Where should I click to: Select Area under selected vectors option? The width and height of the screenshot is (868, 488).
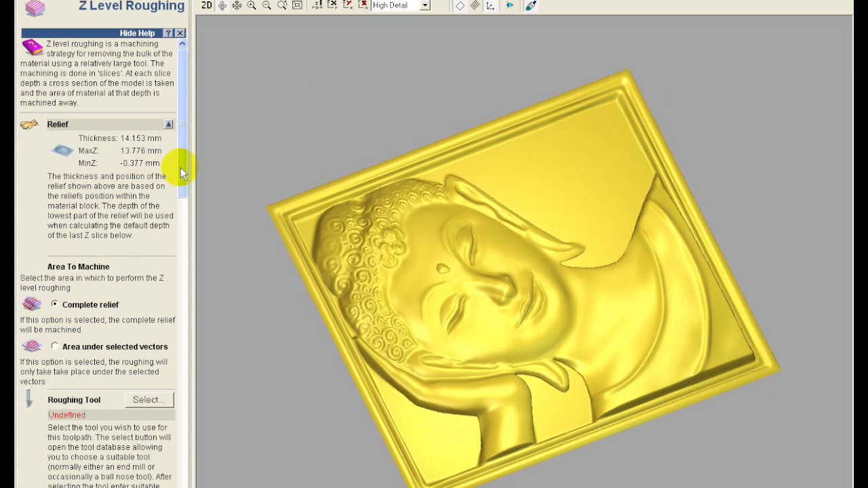coord(55,346)
